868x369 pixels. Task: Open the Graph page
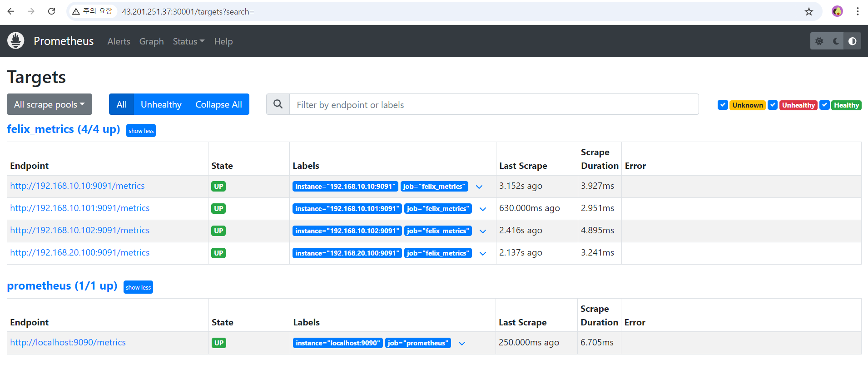[151, 41]
